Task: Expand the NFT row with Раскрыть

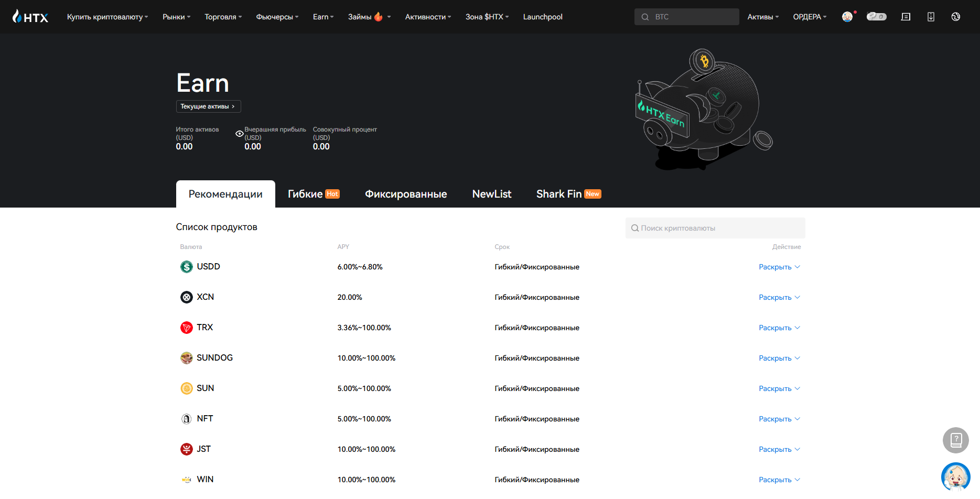Action: (x=779, y=419)
